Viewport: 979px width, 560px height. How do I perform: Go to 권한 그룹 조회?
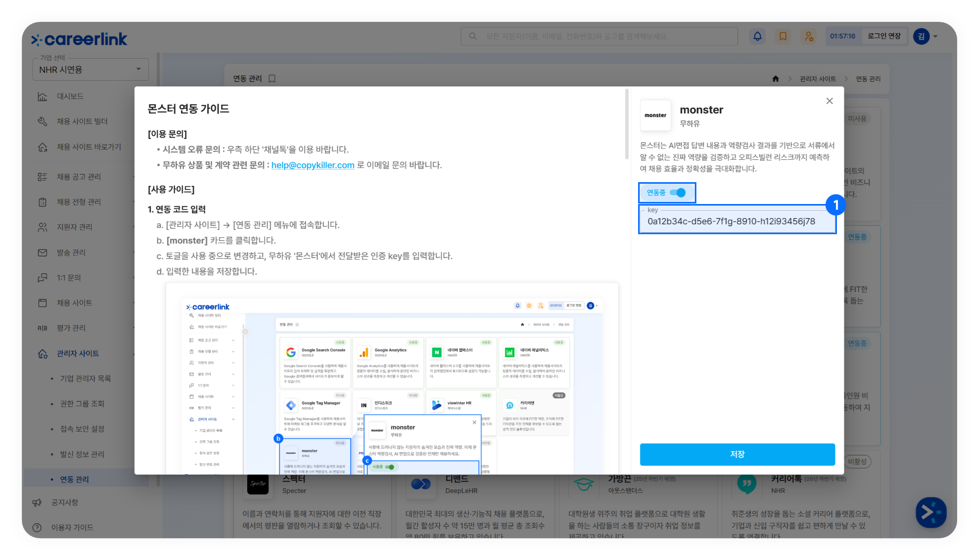coord(82,403)
